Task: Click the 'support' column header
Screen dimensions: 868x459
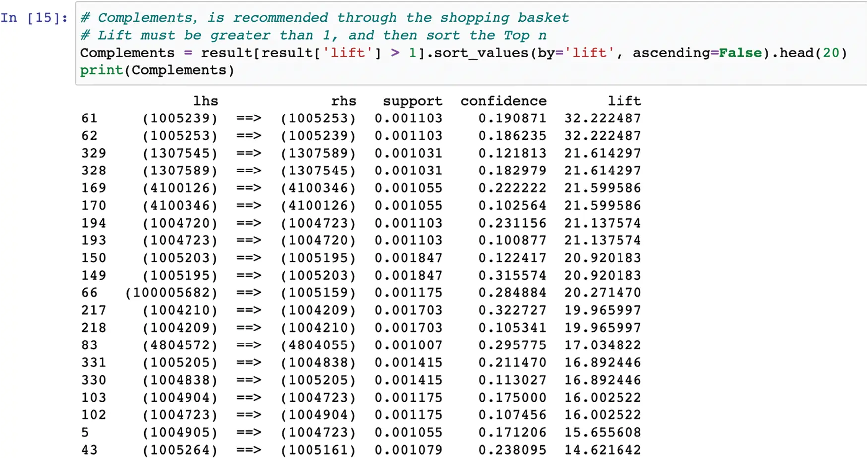Action: pos(412,101)
